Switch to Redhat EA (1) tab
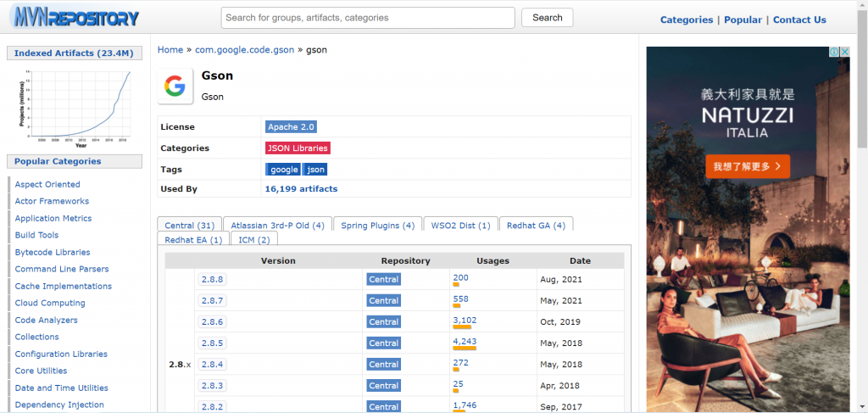 point(193,240)
